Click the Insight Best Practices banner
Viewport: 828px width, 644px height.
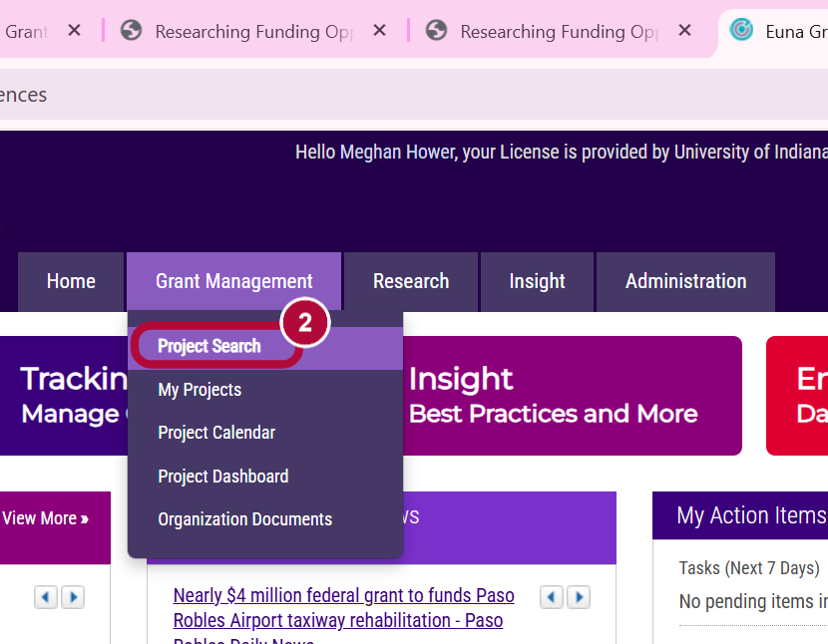573,396
